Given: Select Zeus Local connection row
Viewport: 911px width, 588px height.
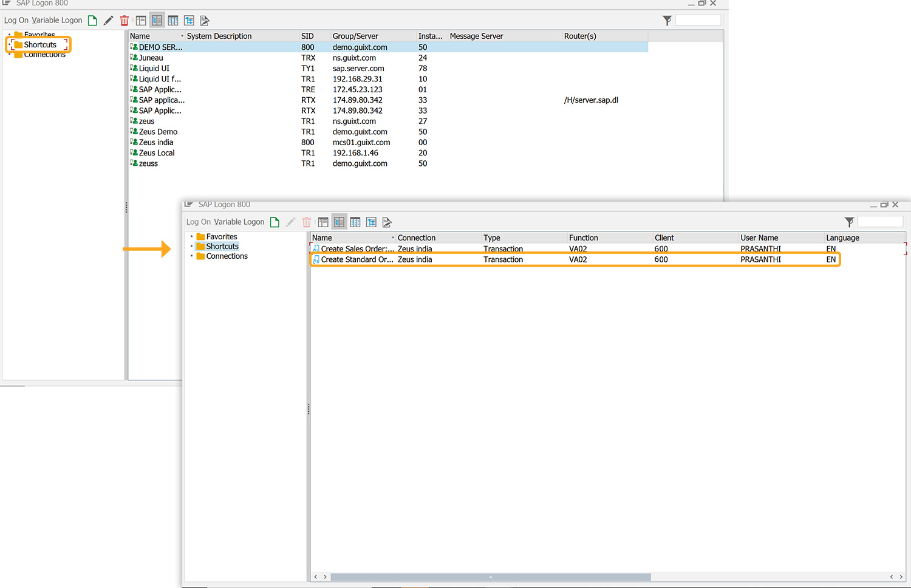Looking at the screenshot, I should pyautogui.click(x=388, y=153).
